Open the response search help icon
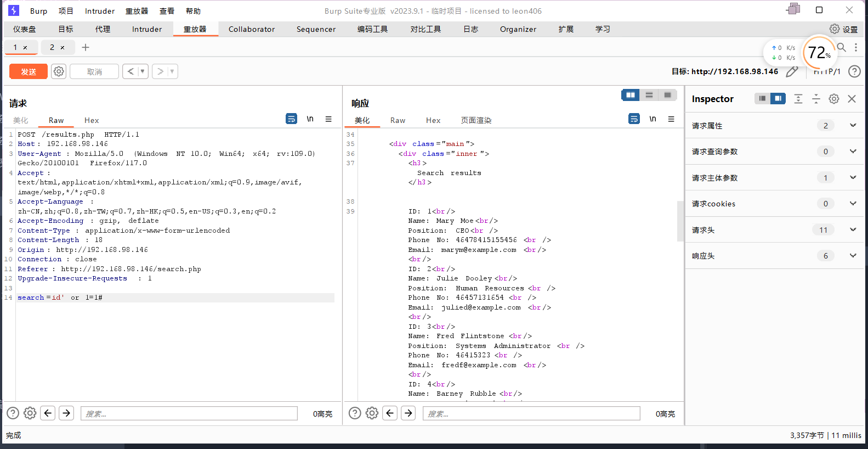 pos(355,413)
